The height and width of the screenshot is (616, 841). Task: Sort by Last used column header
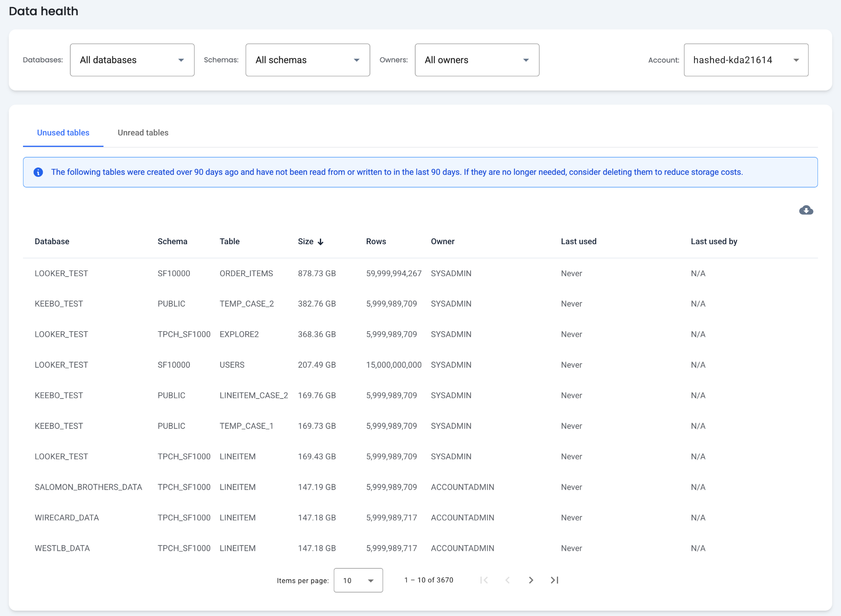click(578, 241)
